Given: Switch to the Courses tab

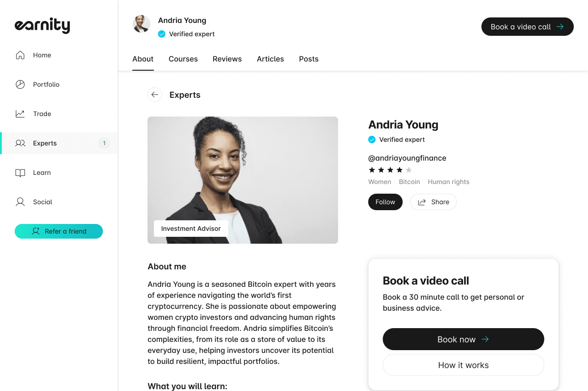Looking at the screenshot, I should (x=183, y=59).
